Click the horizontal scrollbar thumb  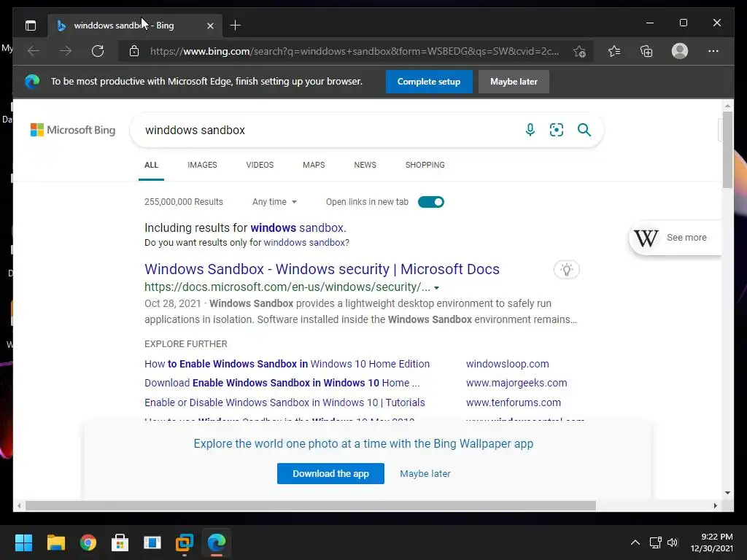coord(311,506)
